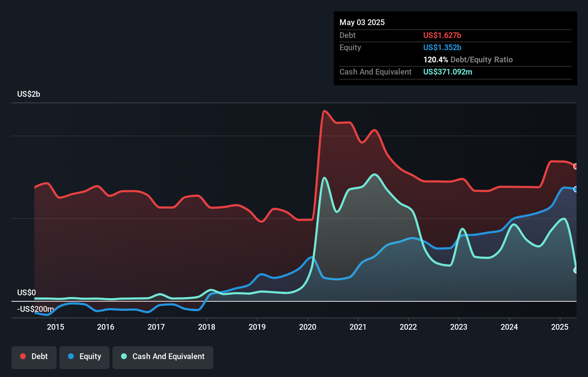Click the teal Cash endpoint marker
588x377 pixels.
coord(575,270)
